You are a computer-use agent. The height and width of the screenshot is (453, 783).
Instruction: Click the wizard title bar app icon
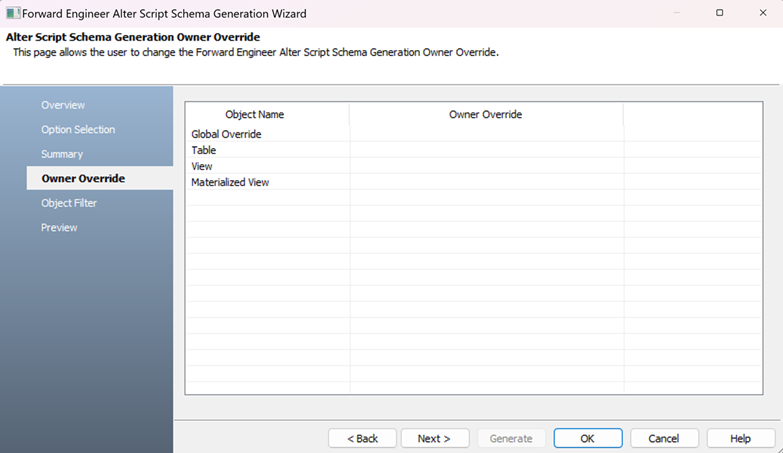tap(13, 13)
